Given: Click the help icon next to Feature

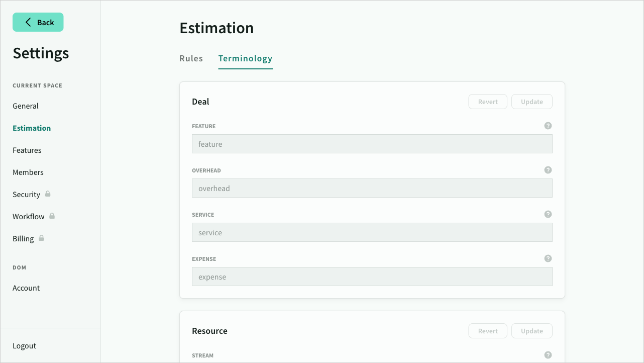Looking at the screenshot, I should pos(548,126).
